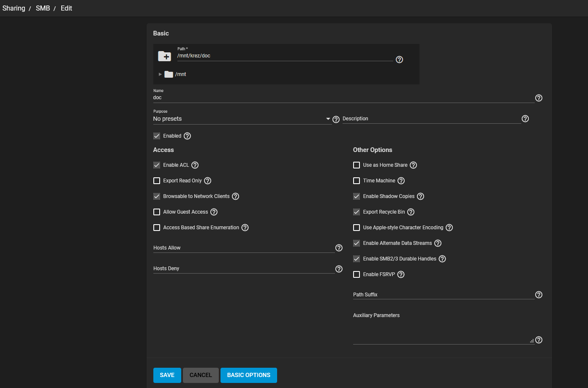Image resolution: width=588 pixels, height=388 pixels.
Task: Open help tooltip for the Path field
Action: [399, 60]
